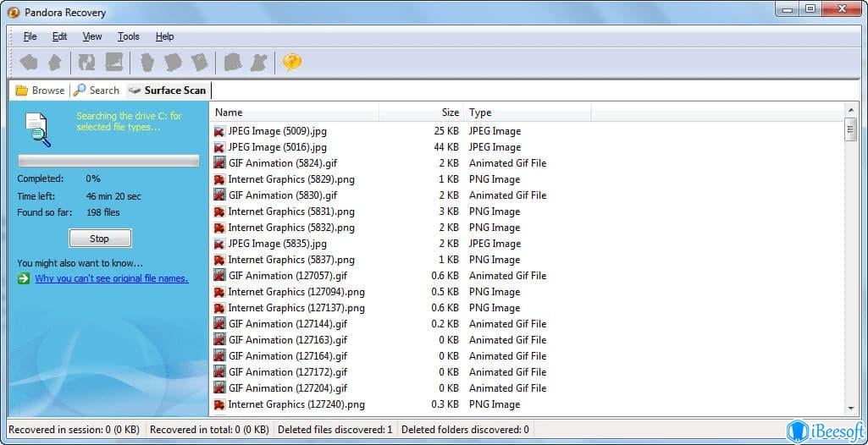The image size is (868, 445).
Task: Click 'Recovered in session: 0 (0 KB)' status entry
Action: pos(75,430)
